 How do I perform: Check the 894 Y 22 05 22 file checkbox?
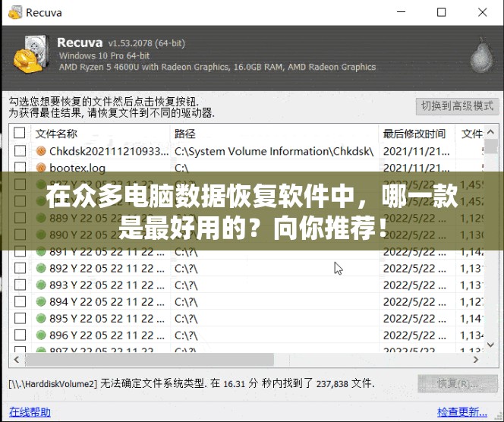[x=20, y=301]
